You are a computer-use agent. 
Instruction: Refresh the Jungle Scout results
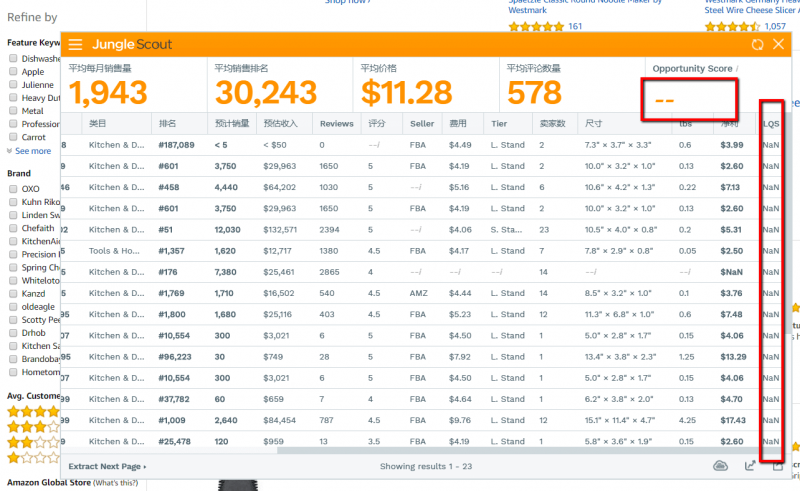pos(758,45)
